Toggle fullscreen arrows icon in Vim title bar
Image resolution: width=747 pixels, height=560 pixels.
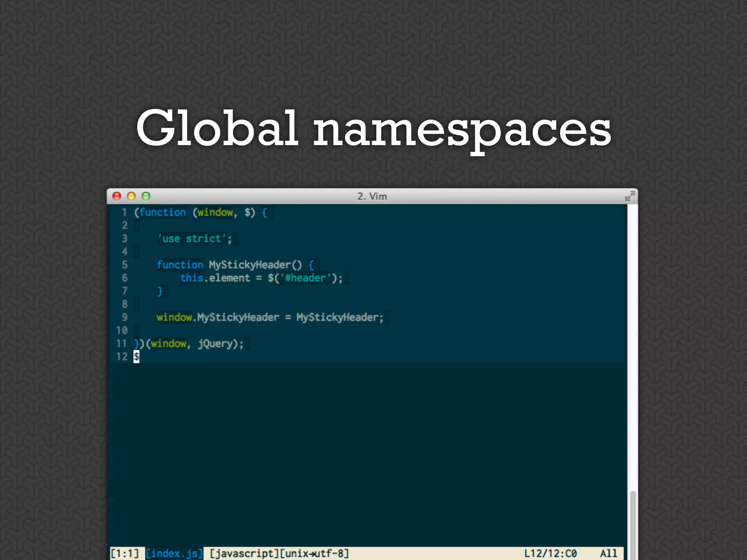(x=630, y=196)
